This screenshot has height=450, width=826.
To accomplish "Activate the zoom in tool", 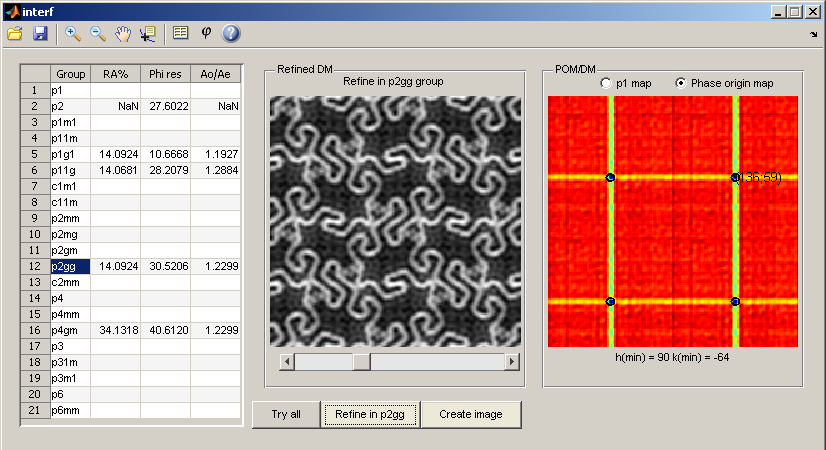I will (x=73, y=34).
